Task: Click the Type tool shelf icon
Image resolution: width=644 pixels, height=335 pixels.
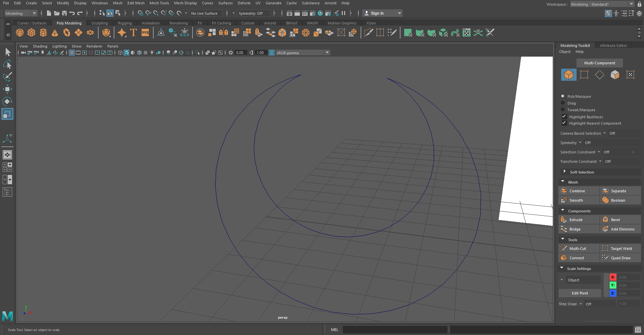Action: (x=133, y=32)
